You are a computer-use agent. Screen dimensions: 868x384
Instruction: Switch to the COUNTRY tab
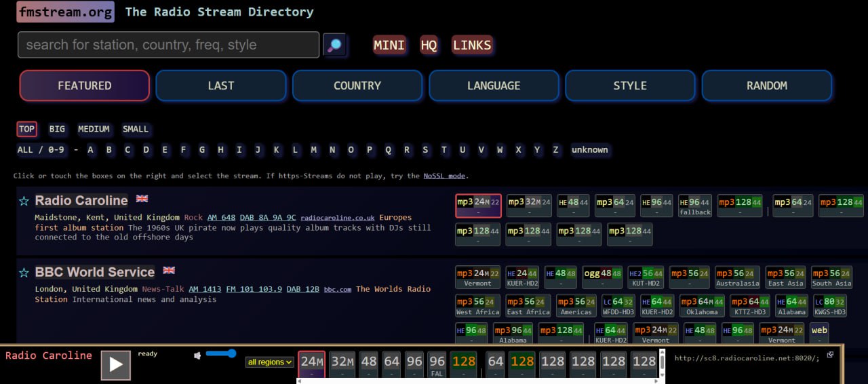tap(357, 85)
